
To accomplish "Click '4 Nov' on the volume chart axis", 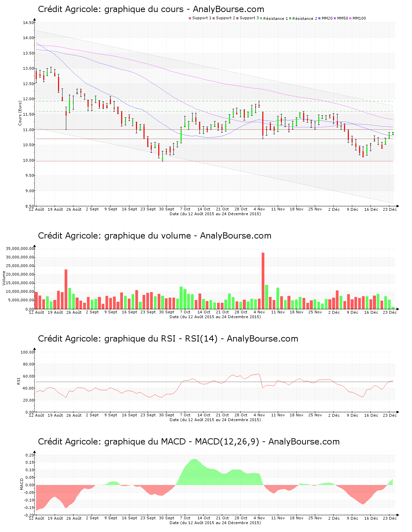I will point(260,312).
